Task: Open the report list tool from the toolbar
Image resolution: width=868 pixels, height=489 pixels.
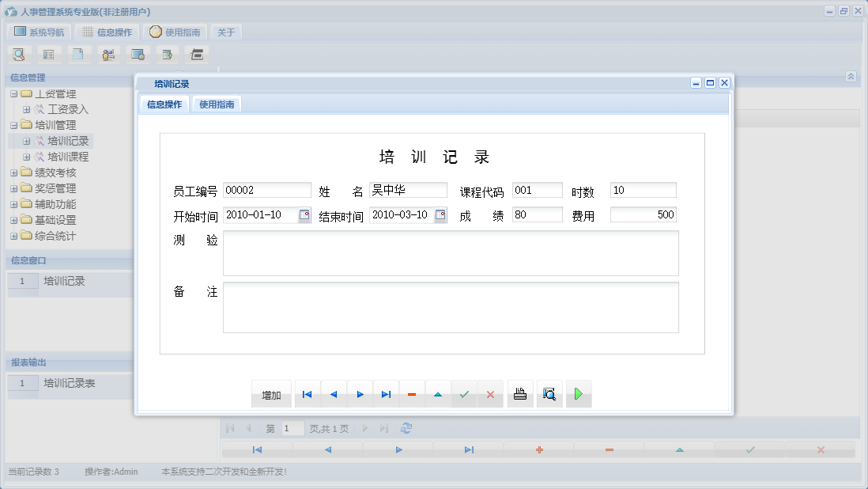Action: [x=49, y=54]
